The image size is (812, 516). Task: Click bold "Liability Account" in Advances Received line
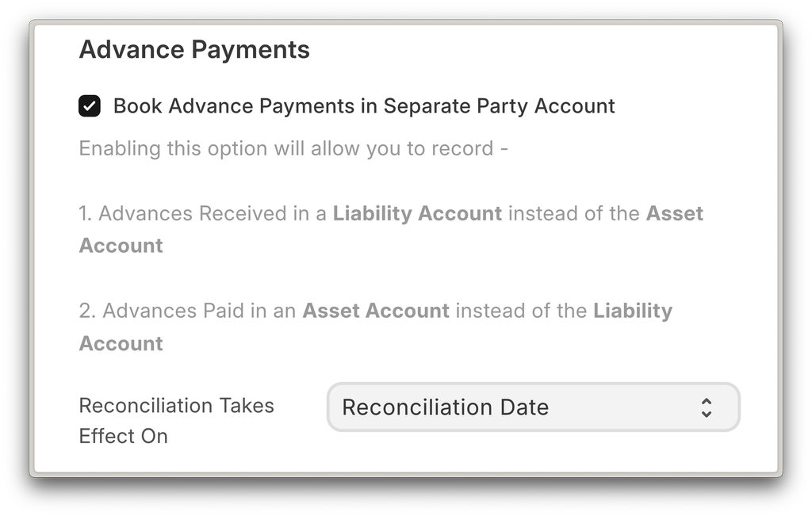(x=417, y=213)
